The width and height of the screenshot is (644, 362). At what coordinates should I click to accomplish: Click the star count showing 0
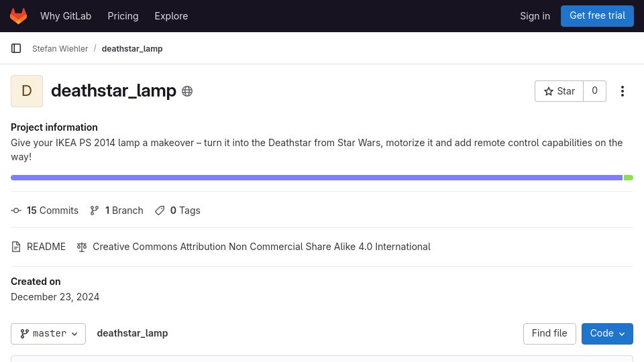594,91
